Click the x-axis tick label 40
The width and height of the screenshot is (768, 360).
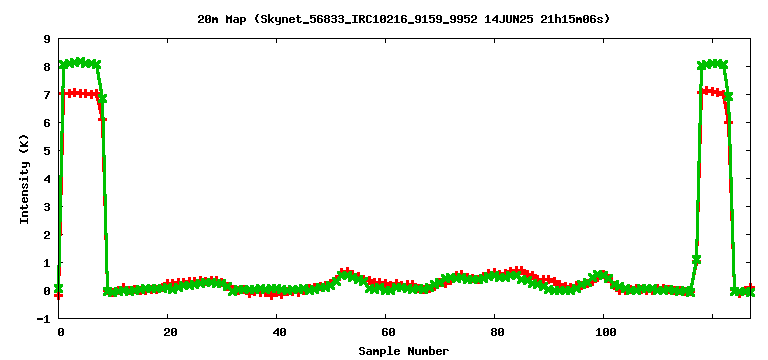[277, 332]
